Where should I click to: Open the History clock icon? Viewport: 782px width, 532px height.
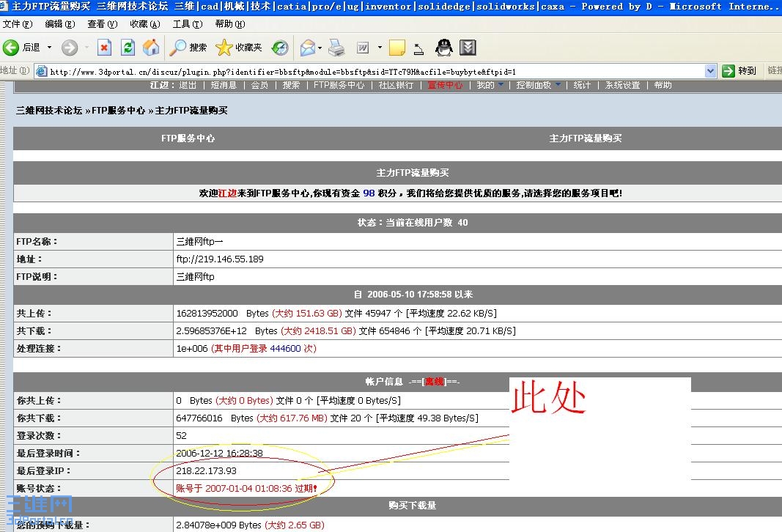pyautogui.click(x=280, y=48)
